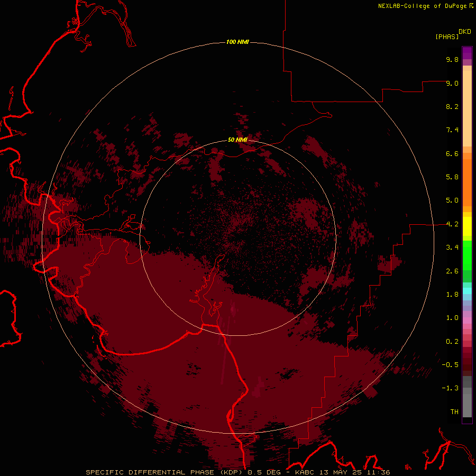Click the 2.6 scale value

452,271
